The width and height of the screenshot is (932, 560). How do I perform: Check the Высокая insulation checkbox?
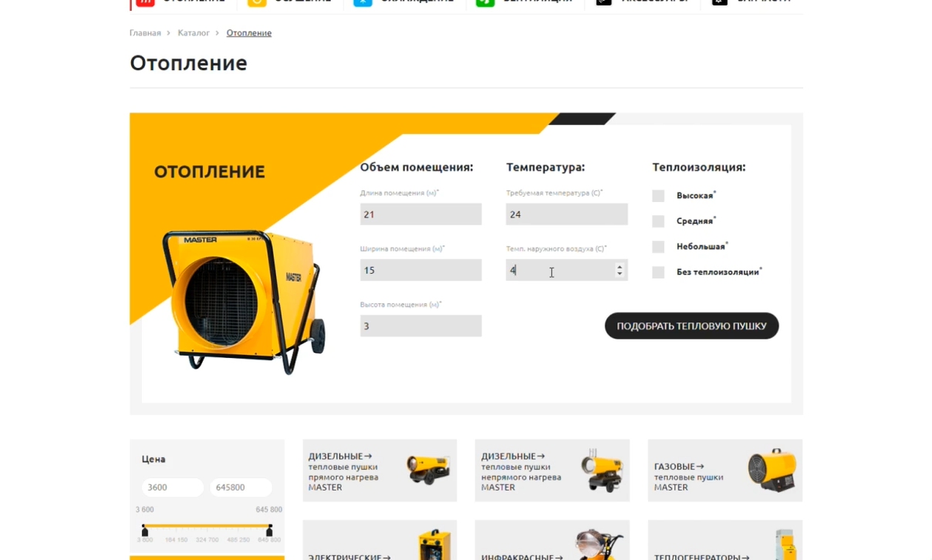658,196
